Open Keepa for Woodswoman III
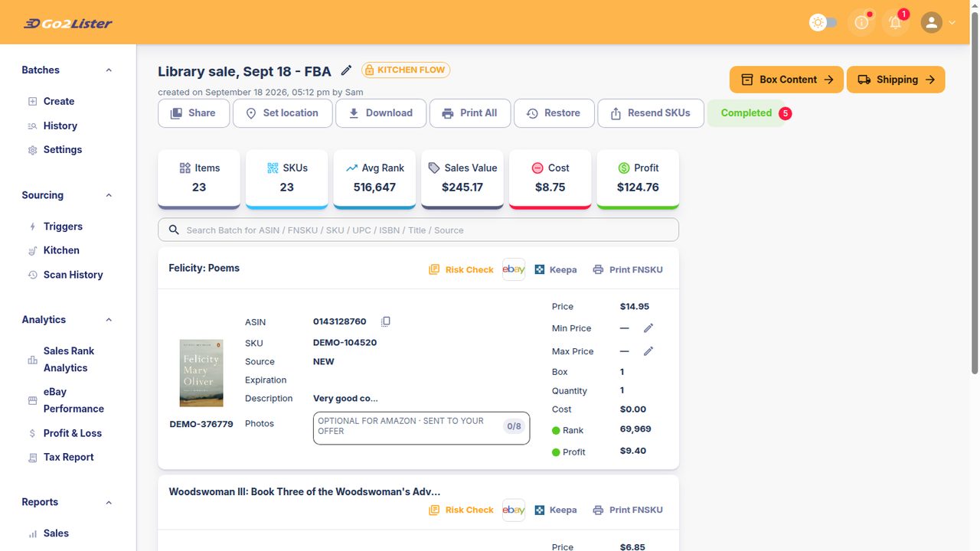Image resolution: width=980 pixels, height=551 pixels. tap(556, 510)
